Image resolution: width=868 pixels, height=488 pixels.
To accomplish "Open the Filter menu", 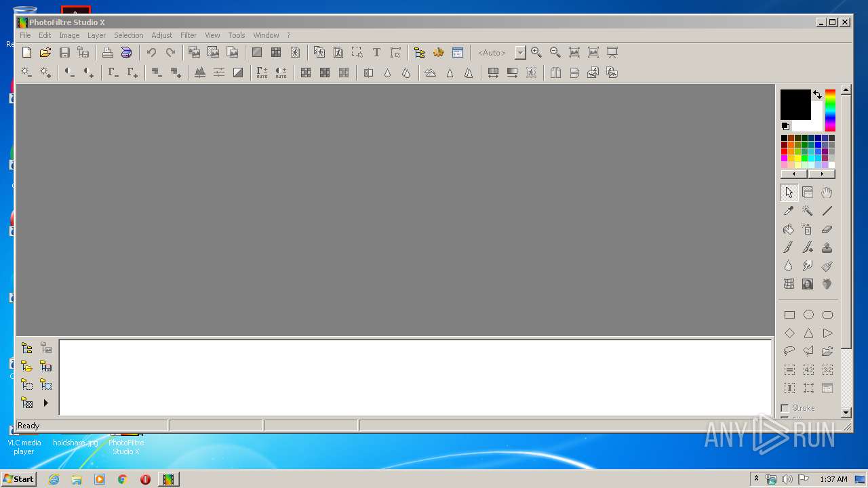I will click(x=189, y=35).
